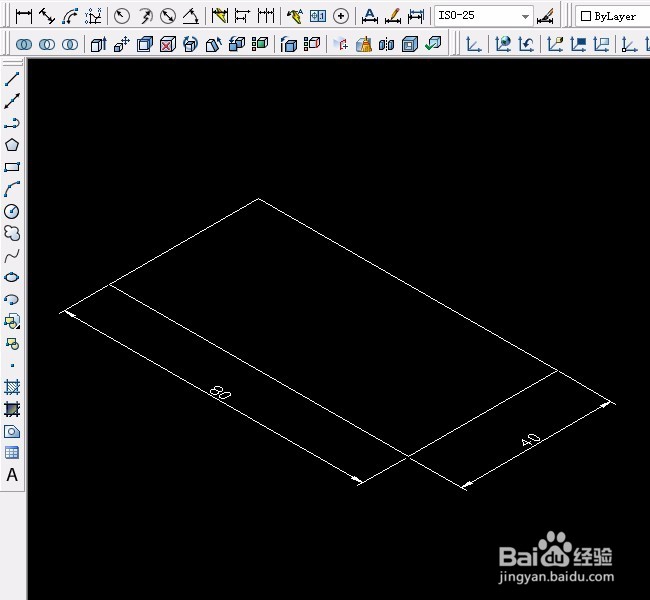
Task: Select the Circle tool
Action: coord(12,211)
